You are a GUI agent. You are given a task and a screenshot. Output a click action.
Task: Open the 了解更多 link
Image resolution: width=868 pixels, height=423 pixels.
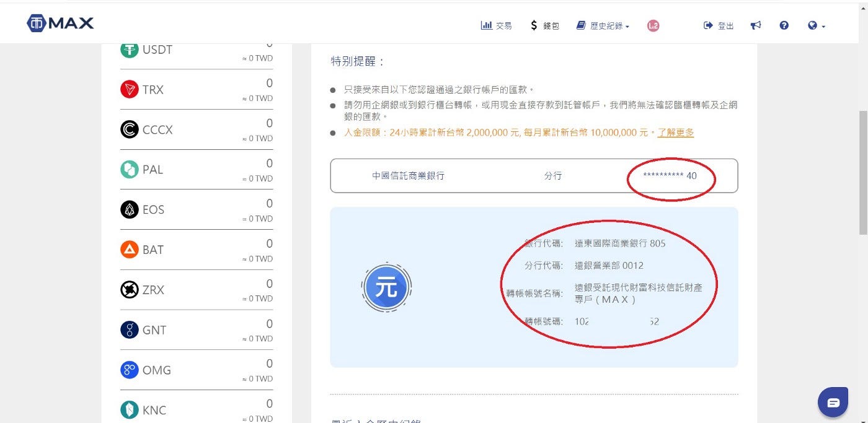pos(676,133)
